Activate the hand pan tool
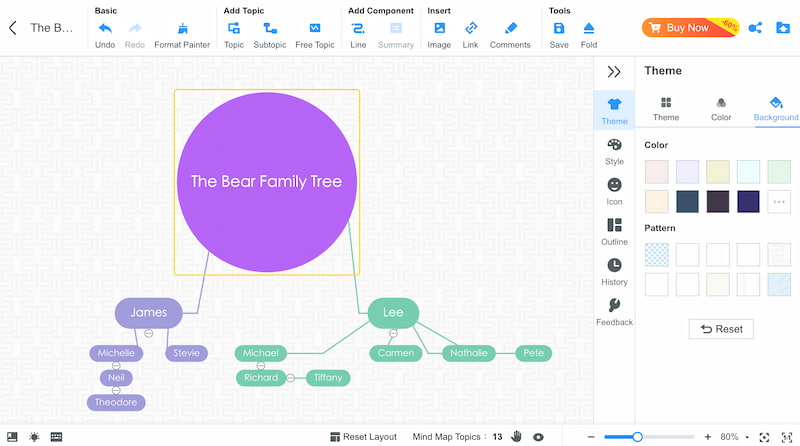This screenshot has width=800, height=446. click(516, 436)
